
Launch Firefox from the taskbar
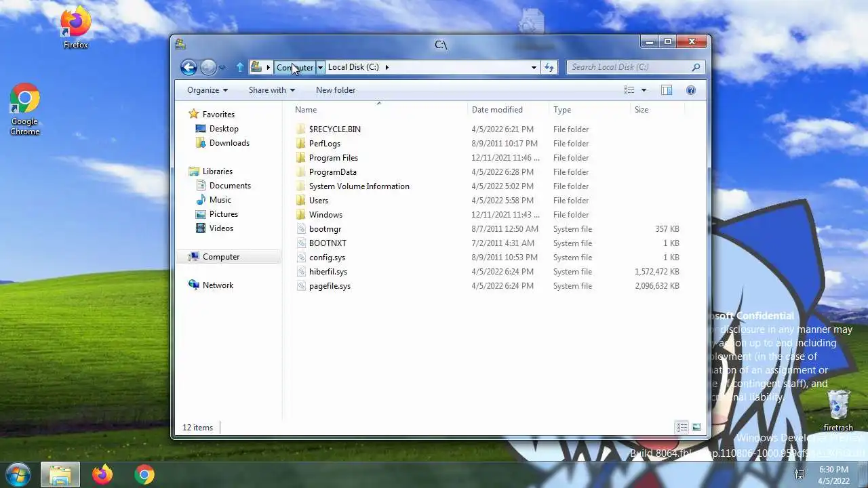click(102, 474)
